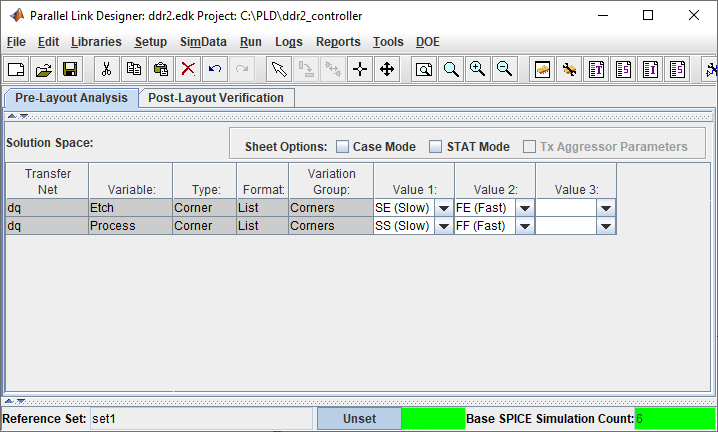Save with the floppy disk icon
The width and height of the screenshot is (718, 432).
[70, 69]
